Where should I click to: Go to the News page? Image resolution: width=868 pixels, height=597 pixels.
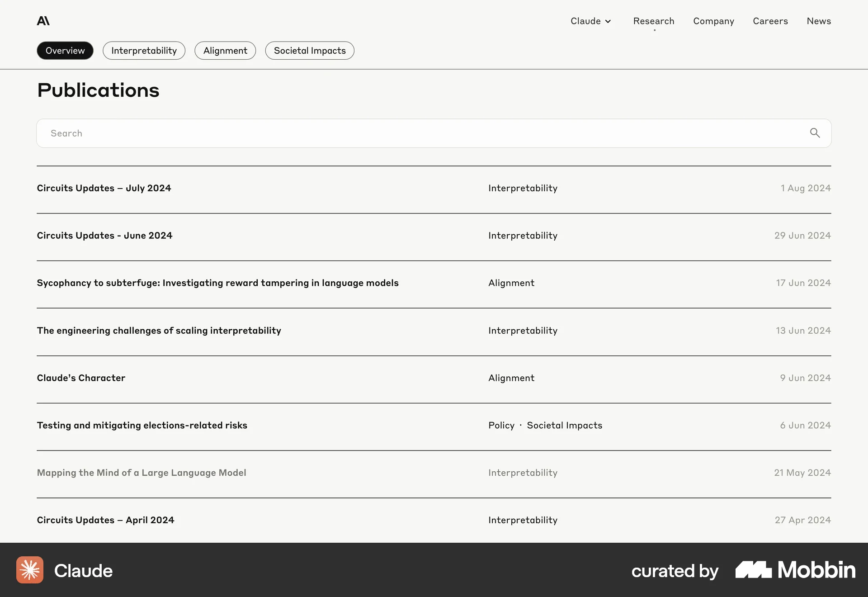(819, 21)
